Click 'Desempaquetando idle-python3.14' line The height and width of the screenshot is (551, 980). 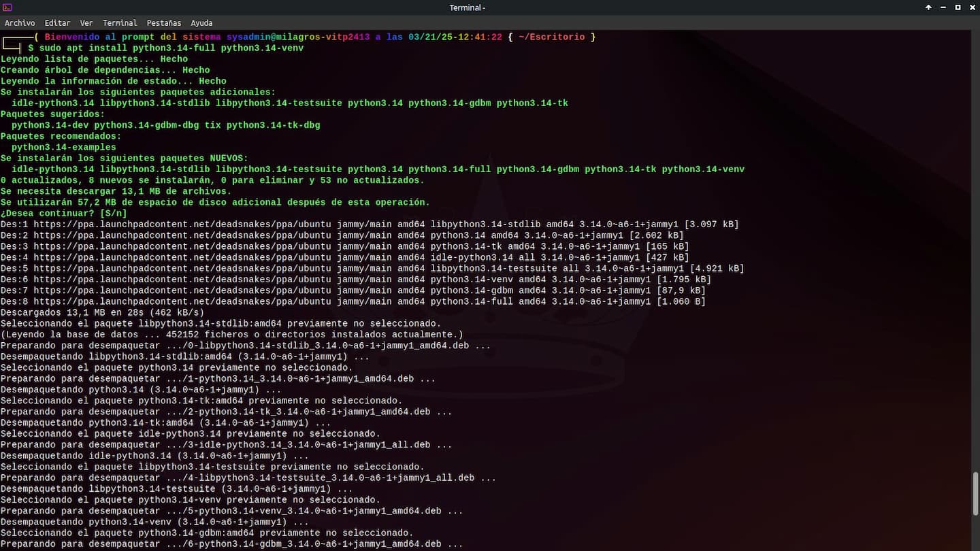[154, 456]
